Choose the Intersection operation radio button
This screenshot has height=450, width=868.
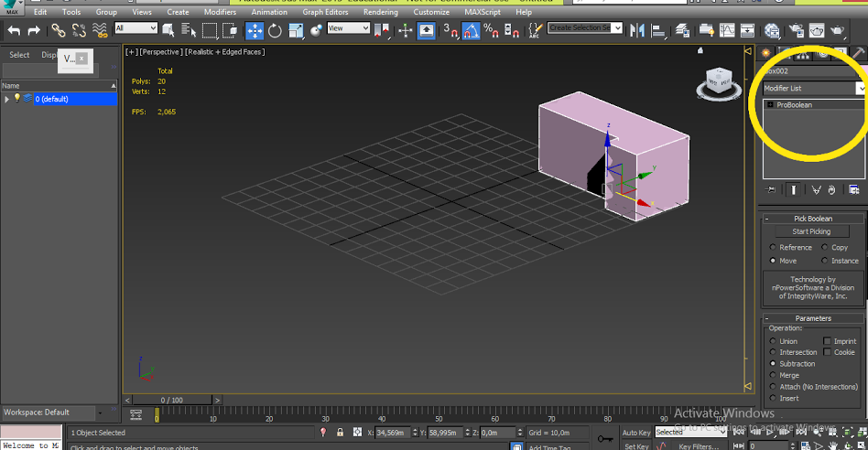[x=773, y=352]
